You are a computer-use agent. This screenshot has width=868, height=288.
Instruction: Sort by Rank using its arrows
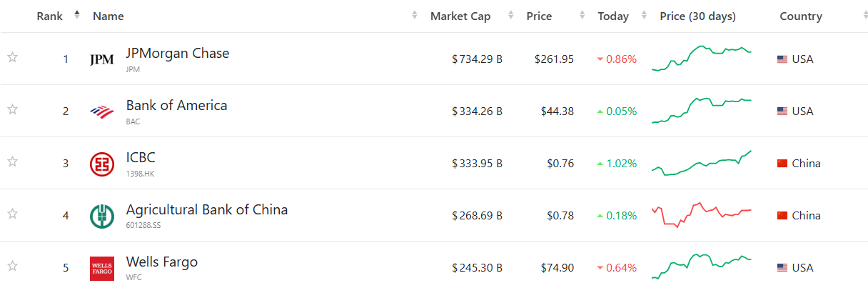(x=77, y=15)
